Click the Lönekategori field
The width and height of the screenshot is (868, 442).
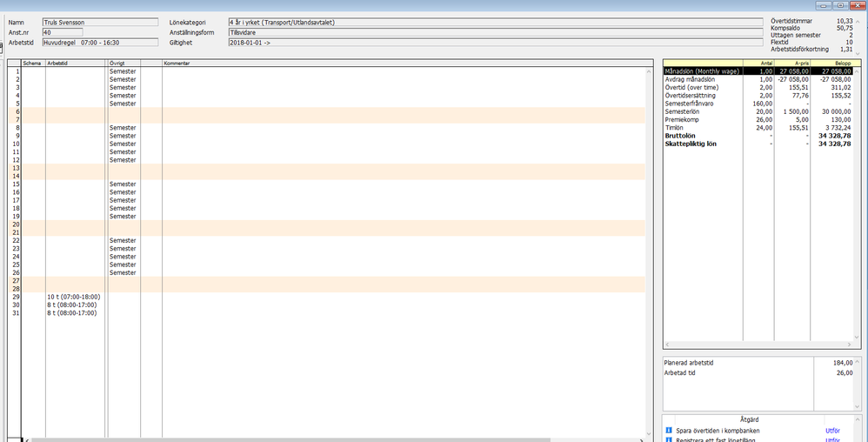click(494, 22)
